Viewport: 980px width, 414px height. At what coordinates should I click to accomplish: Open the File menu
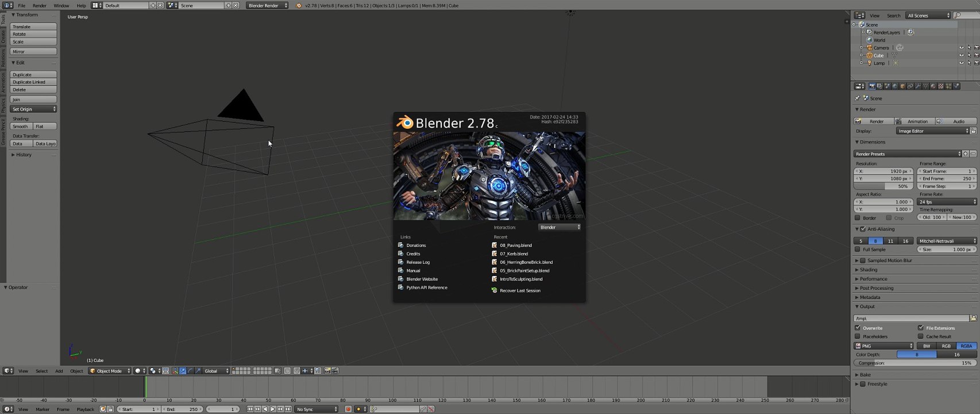click(21, 5)
